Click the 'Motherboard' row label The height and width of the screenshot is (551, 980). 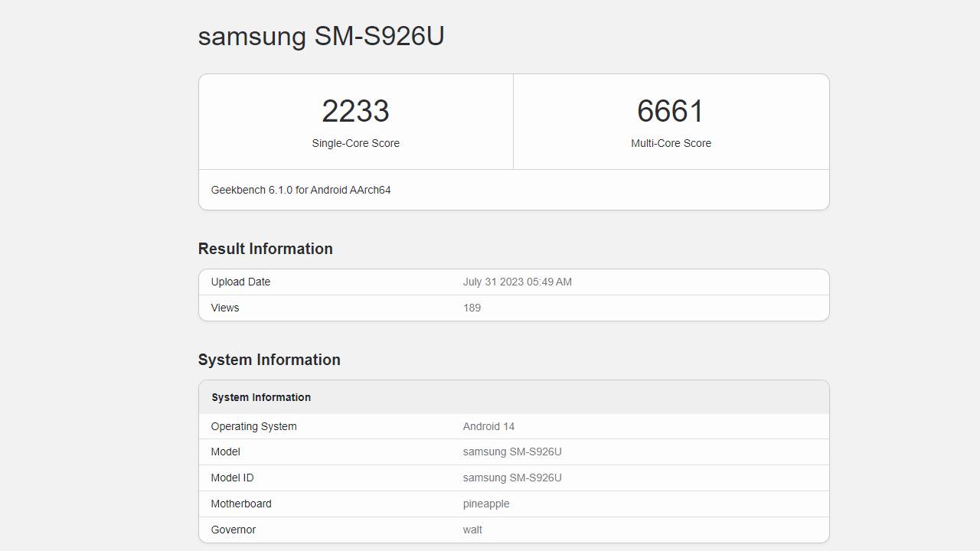tap(241, 504)
